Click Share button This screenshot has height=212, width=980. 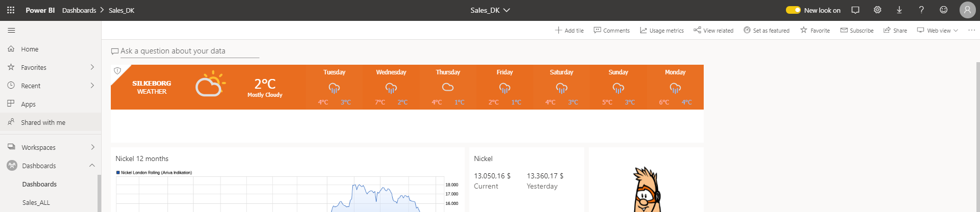tap(895, 31)
